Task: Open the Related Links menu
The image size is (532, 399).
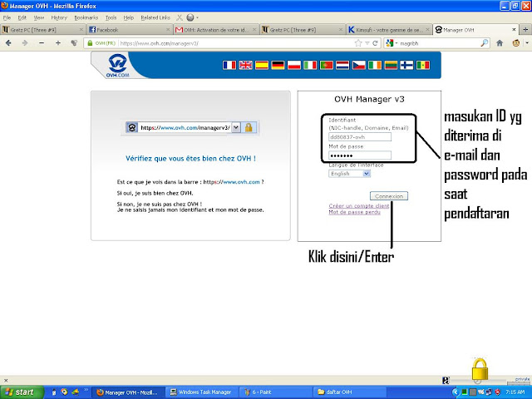Action: [x=155, y=17]
